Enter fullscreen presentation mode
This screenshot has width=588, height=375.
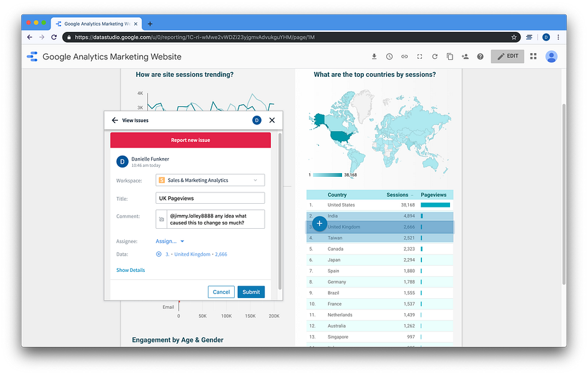click(419, 57)
